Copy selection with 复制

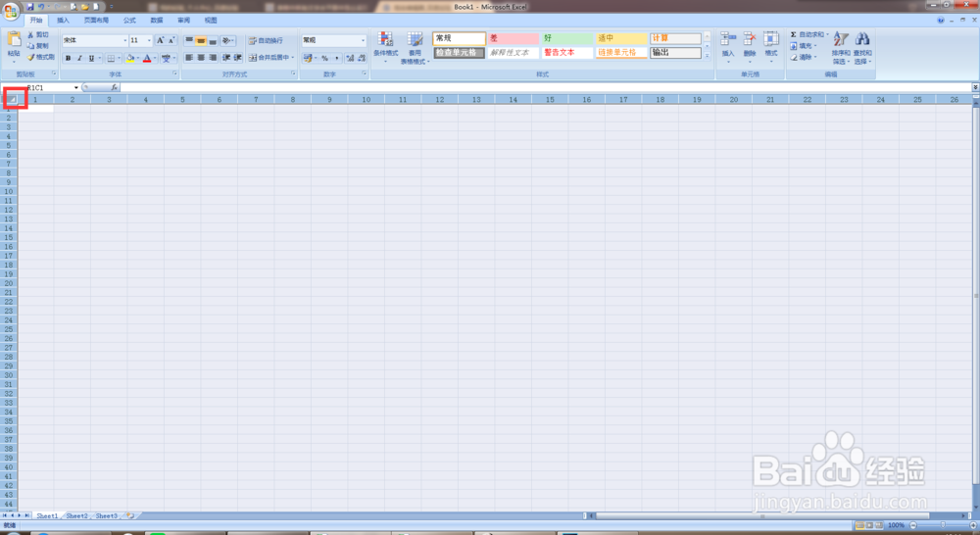point(37,46)
